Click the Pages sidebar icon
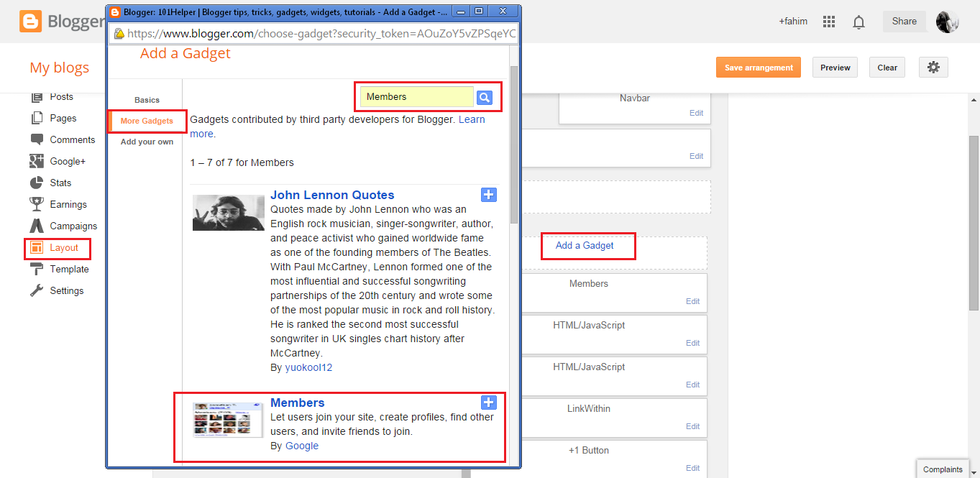980x478 pixels. (x=37, y=118)
